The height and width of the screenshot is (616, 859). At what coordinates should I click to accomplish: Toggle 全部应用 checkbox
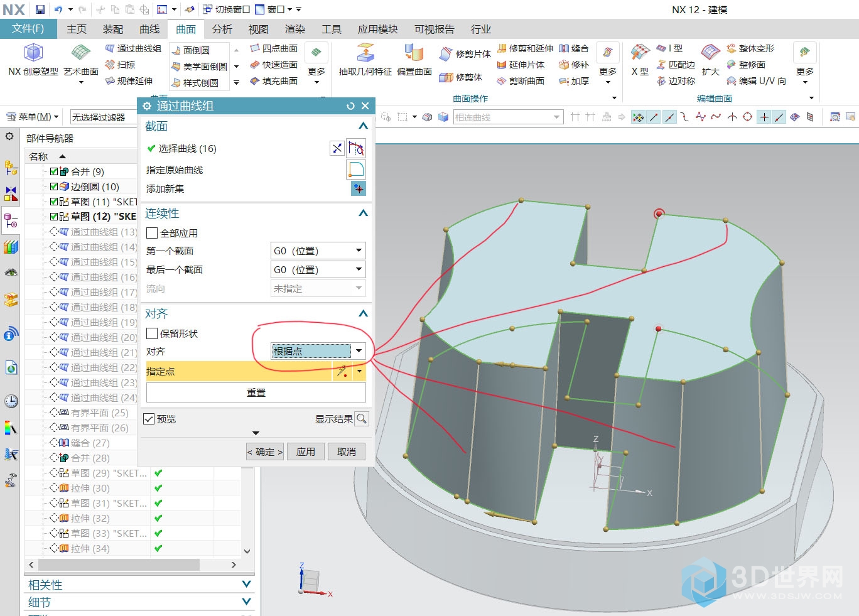(152, 233)
